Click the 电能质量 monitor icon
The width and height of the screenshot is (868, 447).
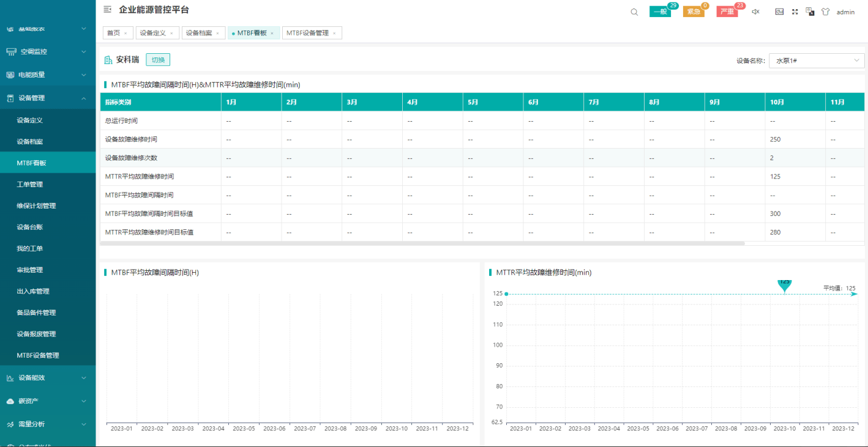(x=10, y=75)
